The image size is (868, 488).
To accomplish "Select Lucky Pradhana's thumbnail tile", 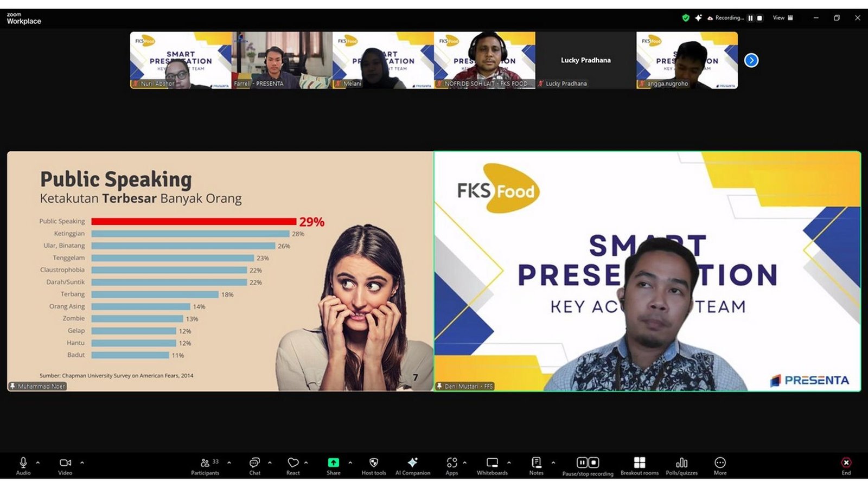I will 585,60.
